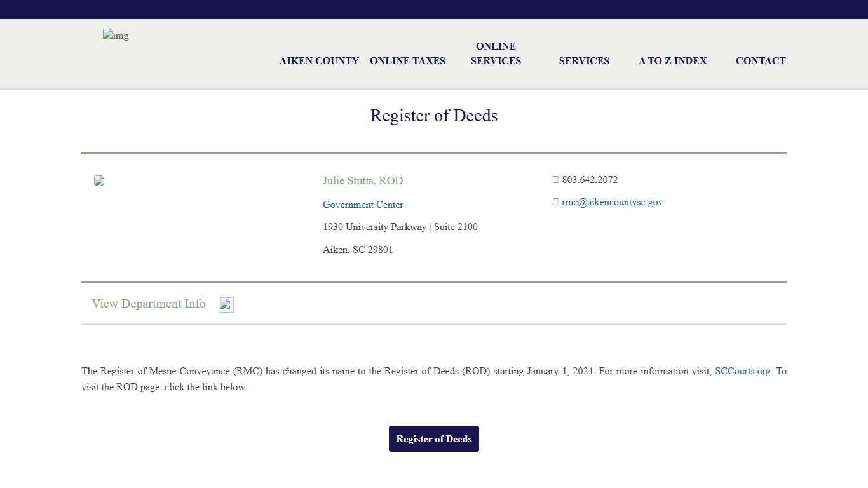The image size is (868, 488).
Task: Click View Department Info
Action: [148, 304]
